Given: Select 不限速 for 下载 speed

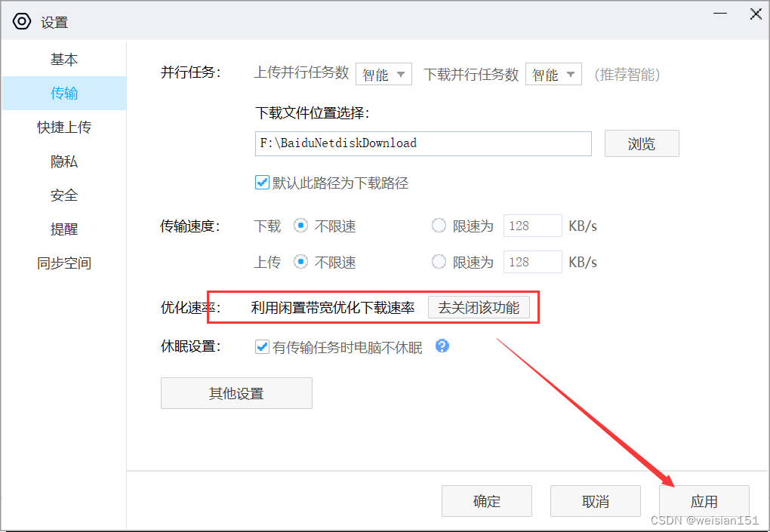Looking at the screenshot, I should coord(300,226).
